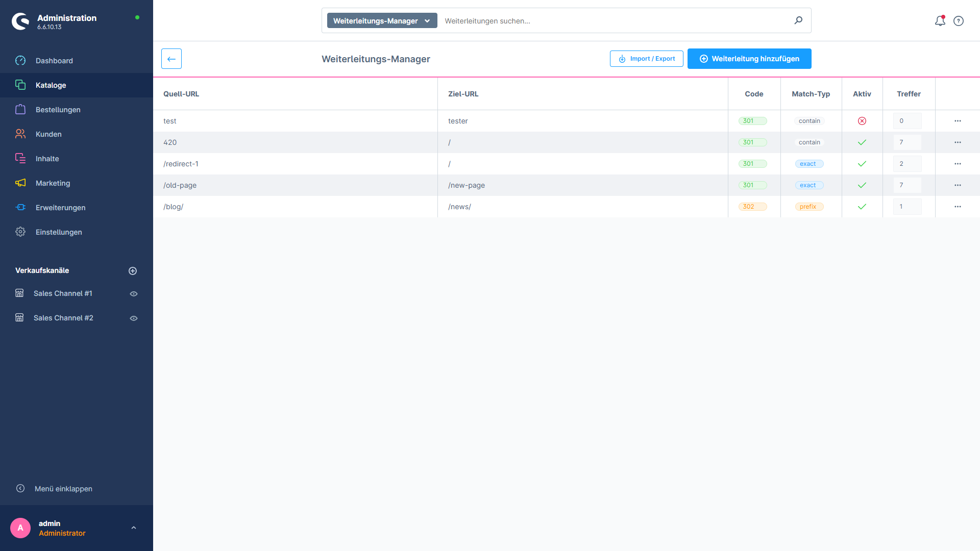Click the Kataloge icon in sidebar

[20, 85]
